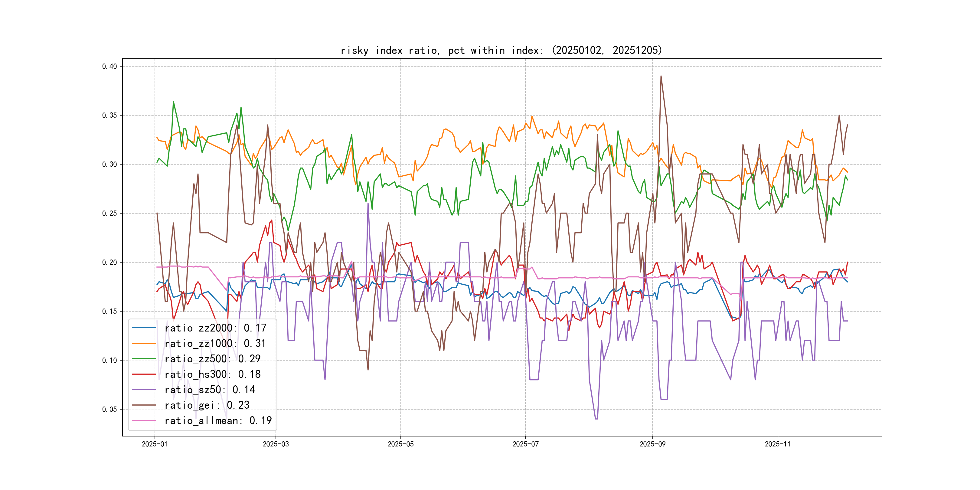This screenshot has height=490, width=980.
Task: Click the 2025-11 x-axis tick label
Action: [778, 444]
